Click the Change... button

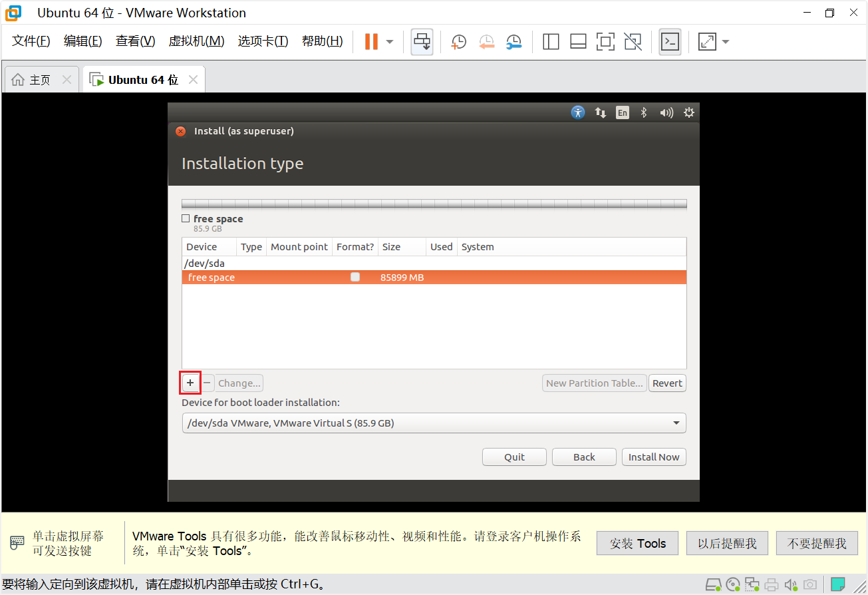[x=239, y=383]
